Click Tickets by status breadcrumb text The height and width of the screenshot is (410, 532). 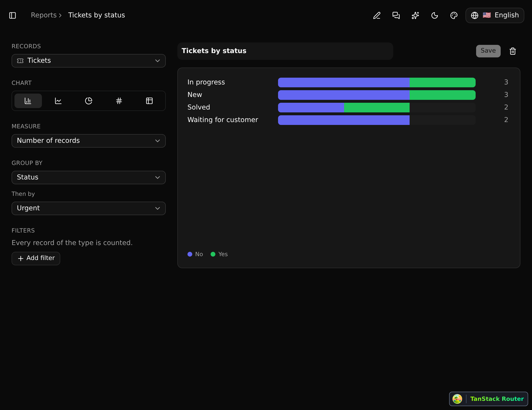(x=96, y=15)
